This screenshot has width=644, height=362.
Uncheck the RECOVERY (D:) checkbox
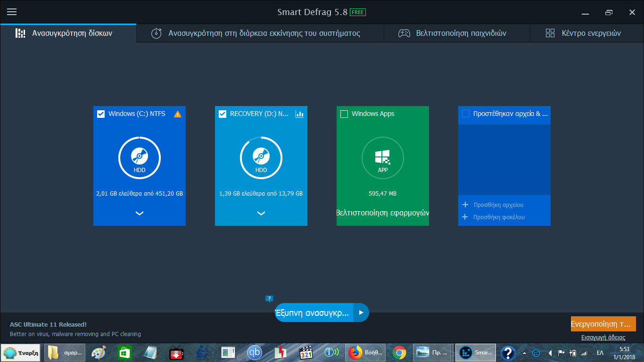point(223,114)
